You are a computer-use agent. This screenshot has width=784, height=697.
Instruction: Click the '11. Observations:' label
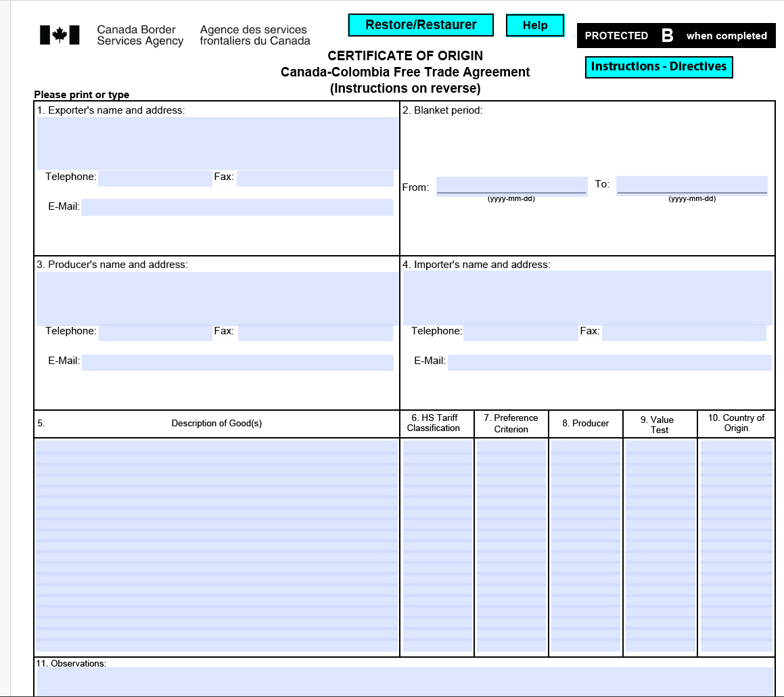pos(71,663)
